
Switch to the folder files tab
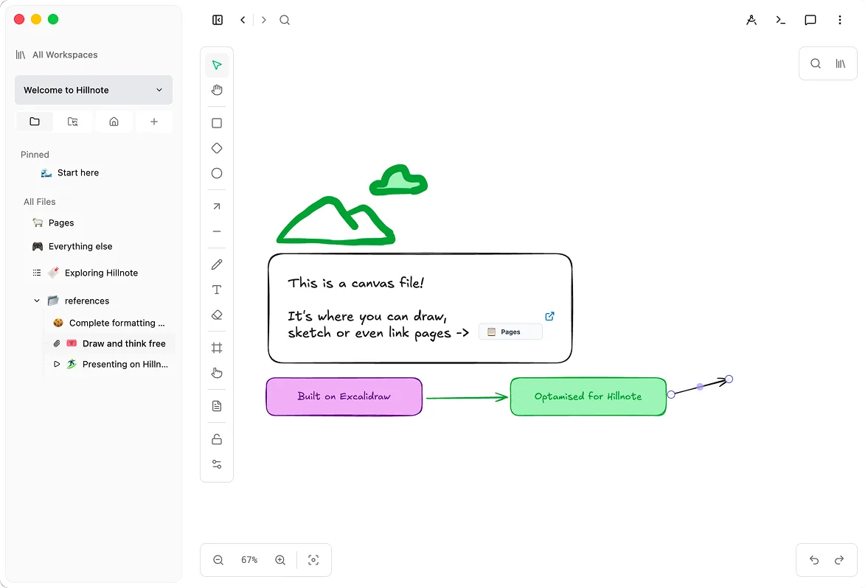click(35, 122)
